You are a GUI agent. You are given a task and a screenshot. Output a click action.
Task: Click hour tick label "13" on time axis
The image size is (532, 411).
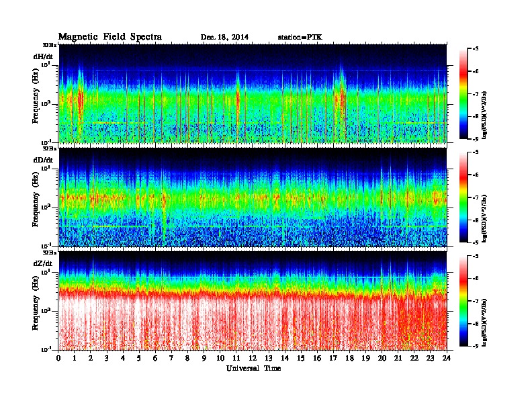tap(269, 358)
